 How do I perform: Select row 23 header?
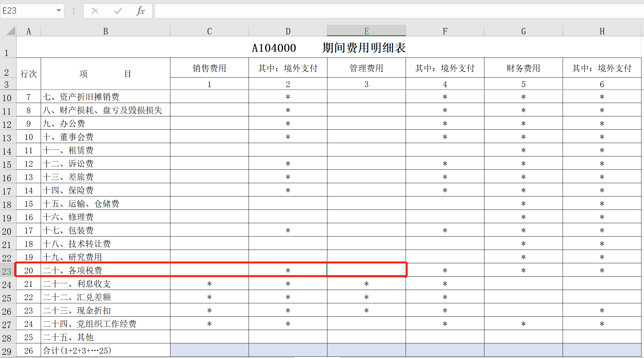(x=7, y=271)
